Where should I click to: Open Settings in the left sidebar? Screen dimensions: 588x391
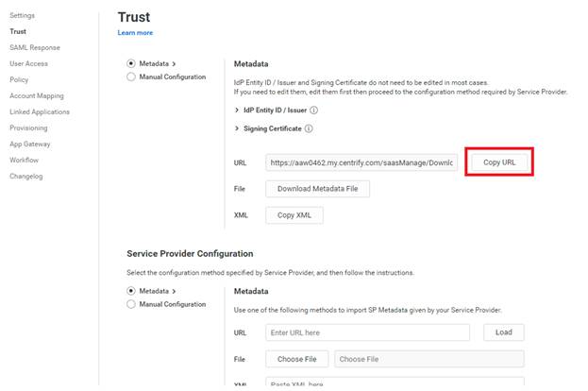pyautogui.click(x=23, y=16)
